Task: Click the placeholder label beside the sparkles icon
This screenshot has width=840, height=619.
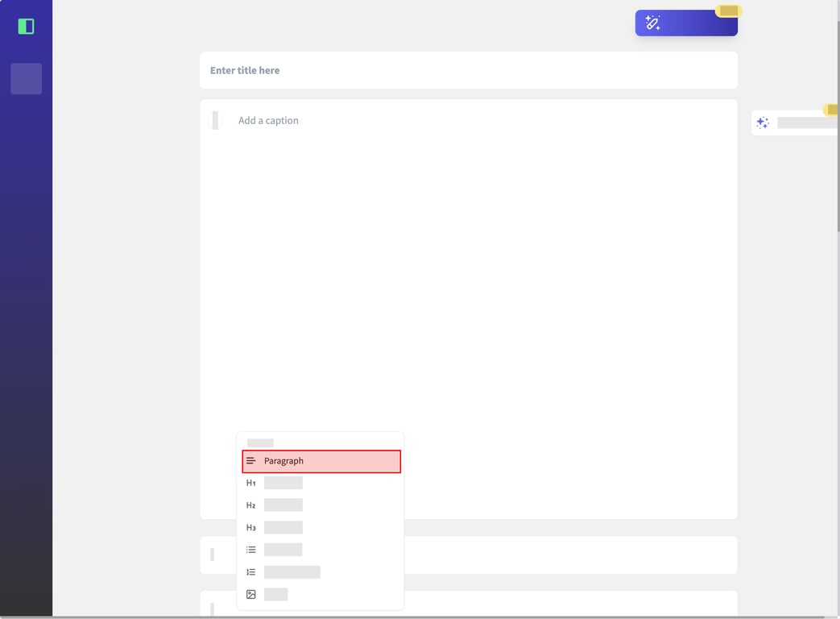Action: 806,123
